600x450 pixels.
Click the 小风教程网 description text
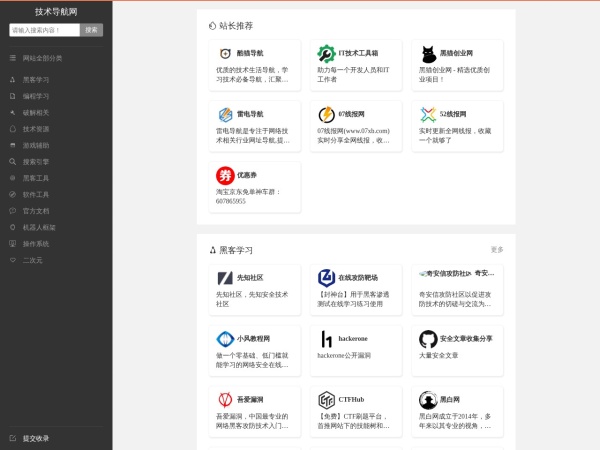point(252,360)
